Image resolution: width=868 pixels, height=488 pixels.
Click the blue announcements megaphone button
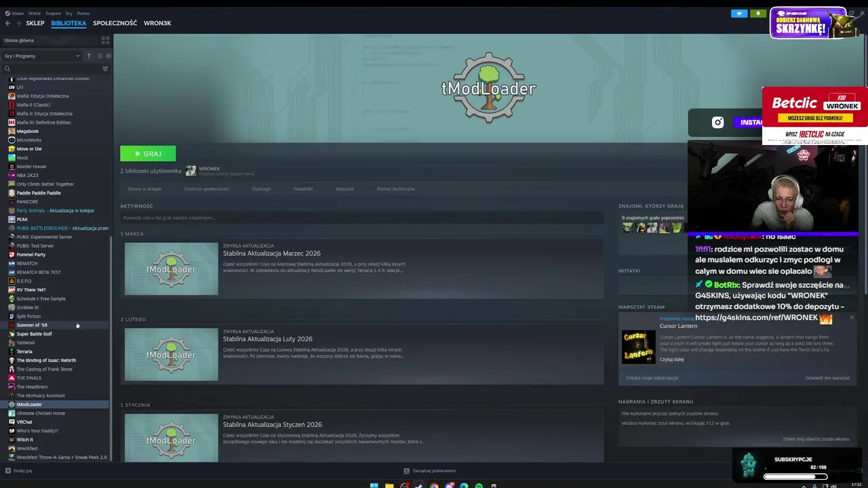coord(739,14)
